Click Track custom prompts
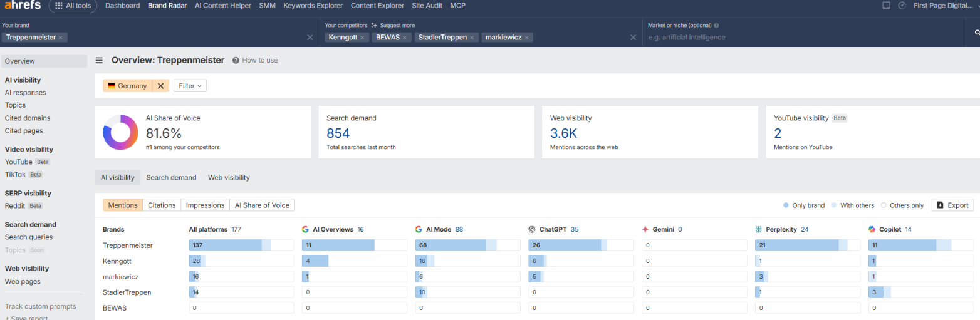 [41, 306]
